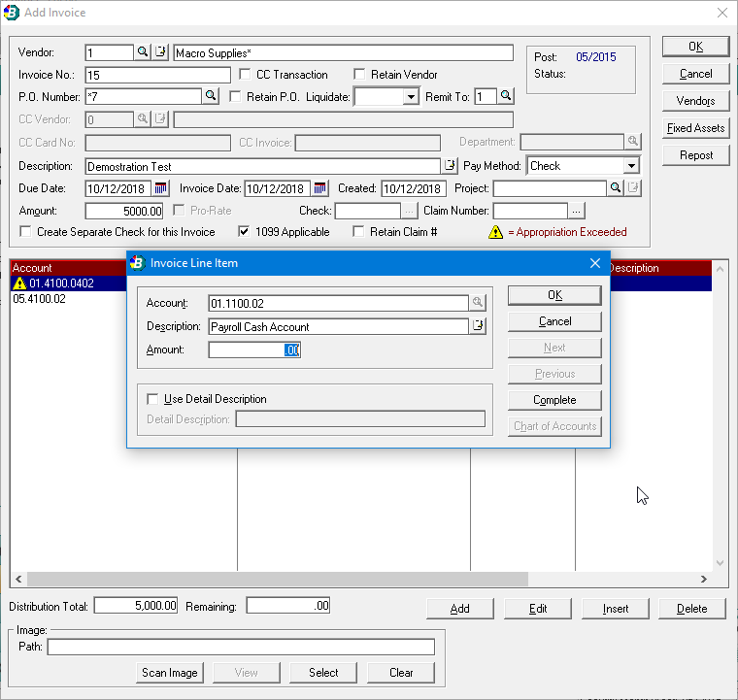Click Add distribution button
This screenshot has height=700, width=738.
460,609
